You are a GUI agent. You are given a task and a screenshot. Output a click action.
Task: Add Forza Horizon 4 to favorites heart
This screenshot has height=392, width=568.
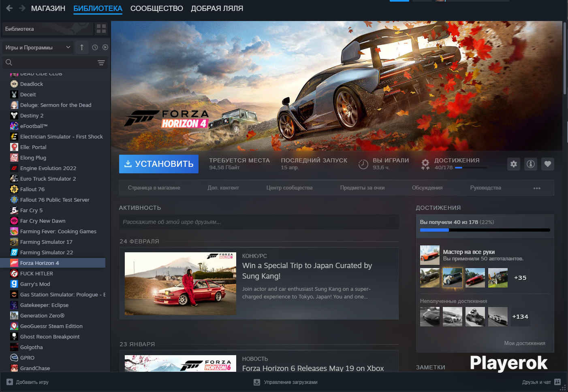tap(548, 164)
